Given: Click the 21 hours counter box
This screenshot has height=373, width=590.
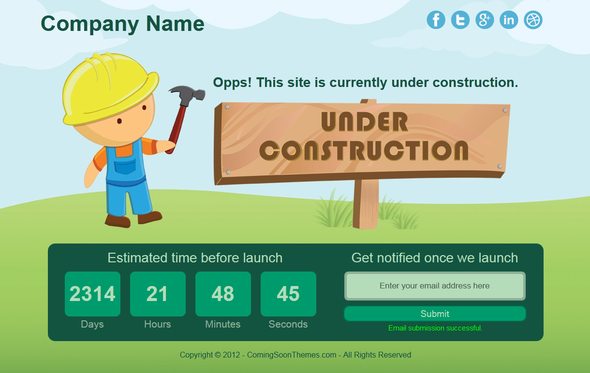Looking at the screenshot, I should coord(158,294).
